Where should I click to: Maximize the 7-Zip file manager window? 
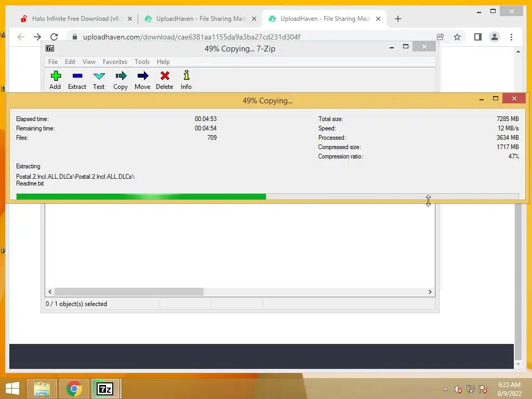405,46
